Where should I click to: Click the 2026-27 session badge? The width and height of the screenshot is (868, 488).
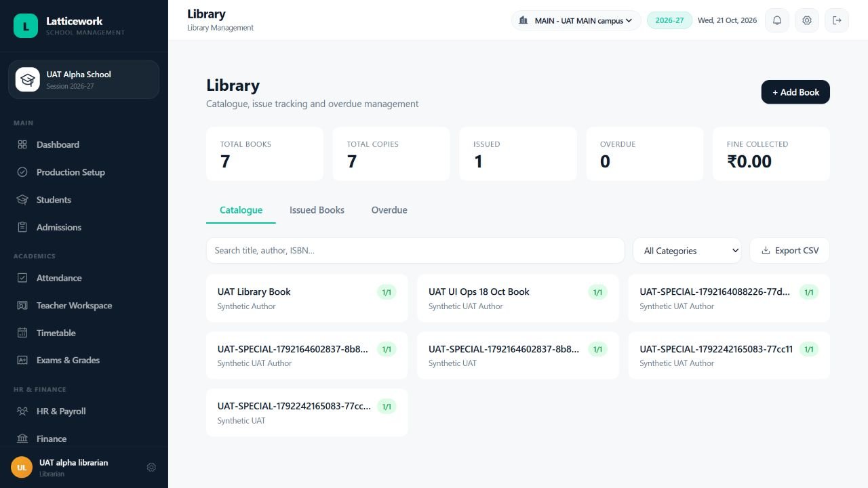(x=669, y=20)
